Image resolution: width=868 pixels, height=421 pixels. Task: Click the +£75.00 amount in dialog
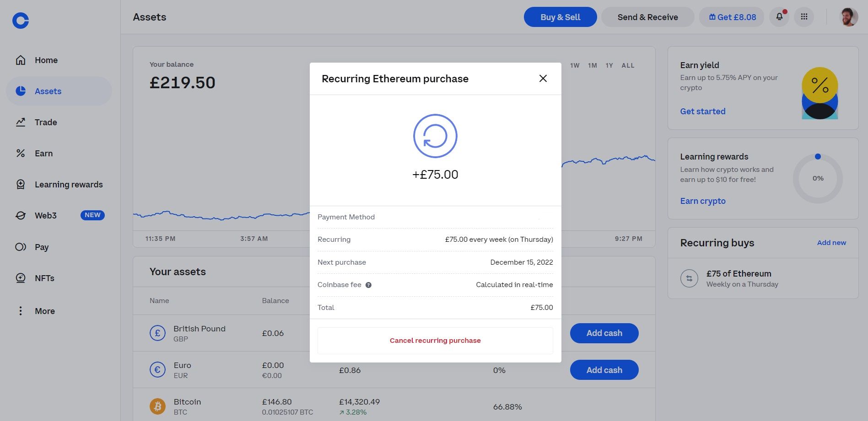coord(435,174)
